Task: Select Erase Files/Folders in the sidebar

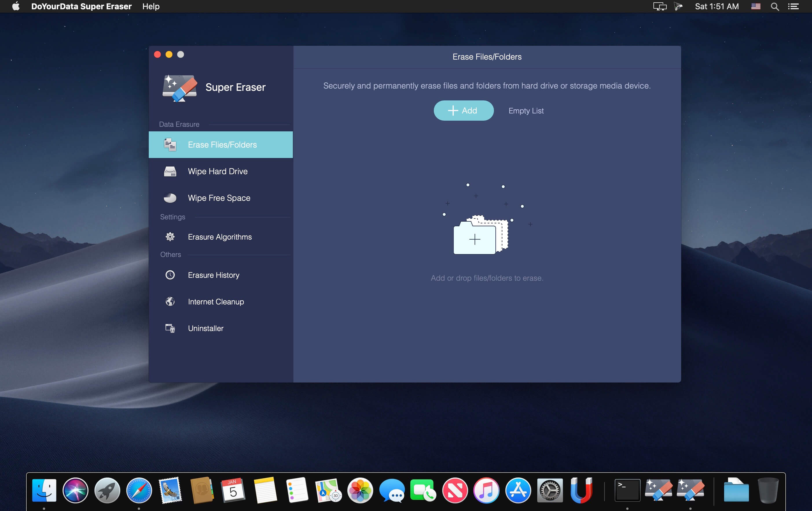Action: (x=221, y=145)
